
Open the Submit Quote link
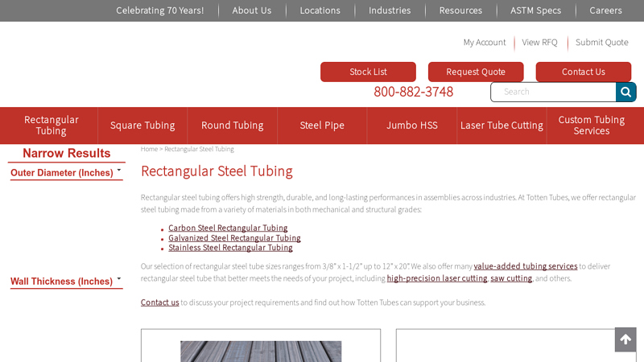click(x=601, y=43)
